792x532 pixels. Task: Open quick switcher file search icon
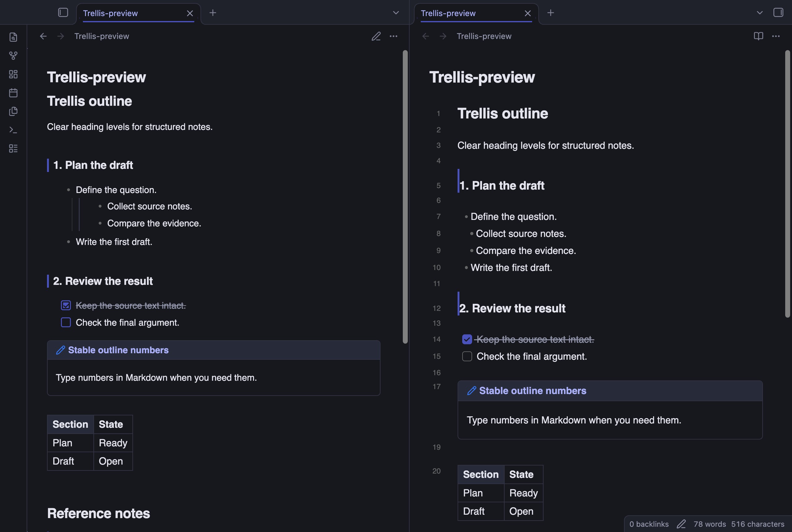pyautogui.click(x=13, y=37)
